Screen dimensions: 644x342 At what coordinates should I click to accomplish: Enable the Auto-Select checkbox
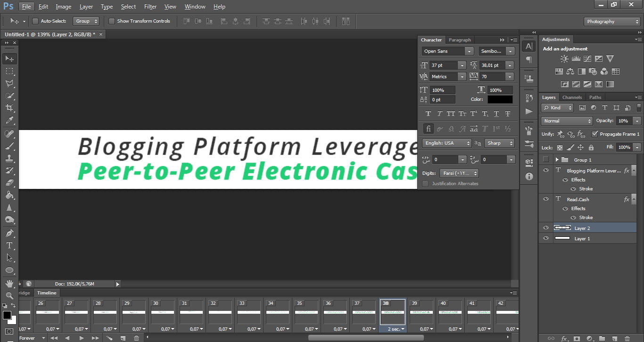pyautogui.click(x=35, y=21)
